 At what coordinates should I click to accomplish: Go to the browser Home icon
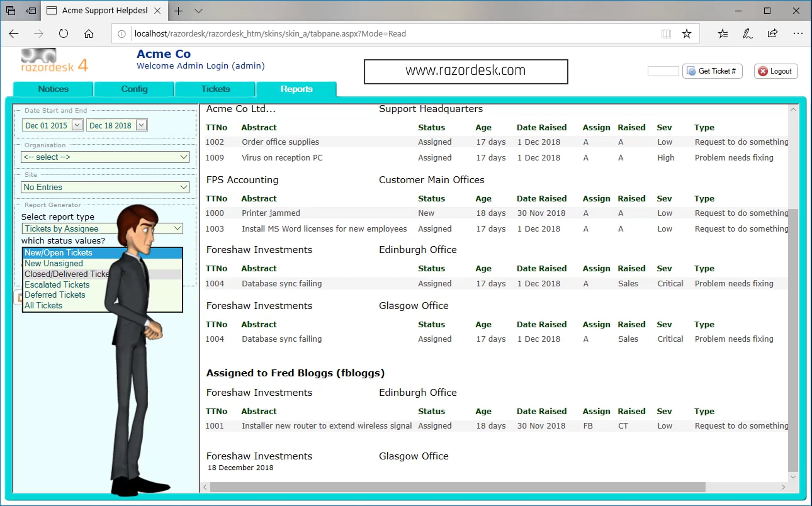(x=89, y=33)
